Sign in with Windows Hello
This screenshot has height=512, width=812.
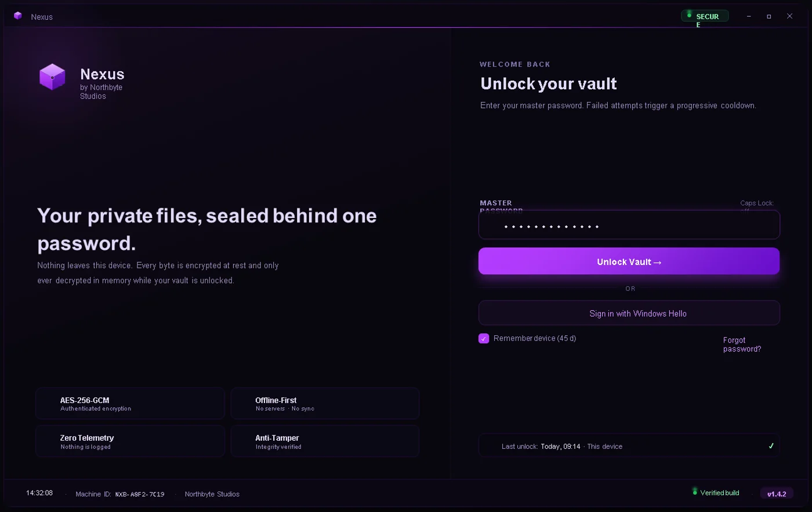629,313
